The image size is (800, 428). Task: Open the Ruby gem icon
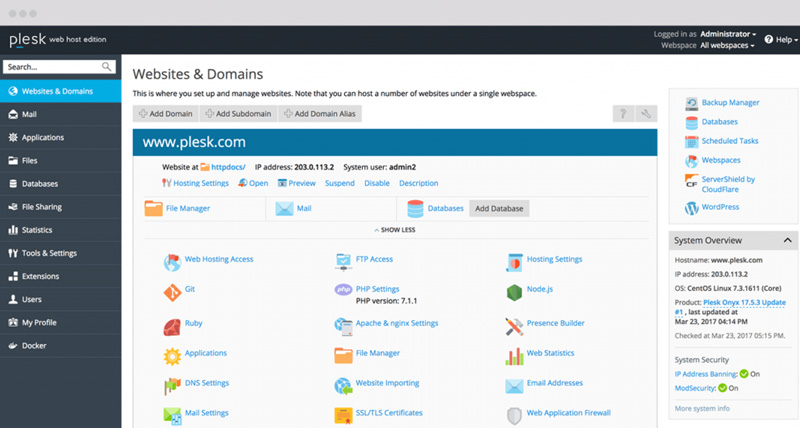point(172,327)
